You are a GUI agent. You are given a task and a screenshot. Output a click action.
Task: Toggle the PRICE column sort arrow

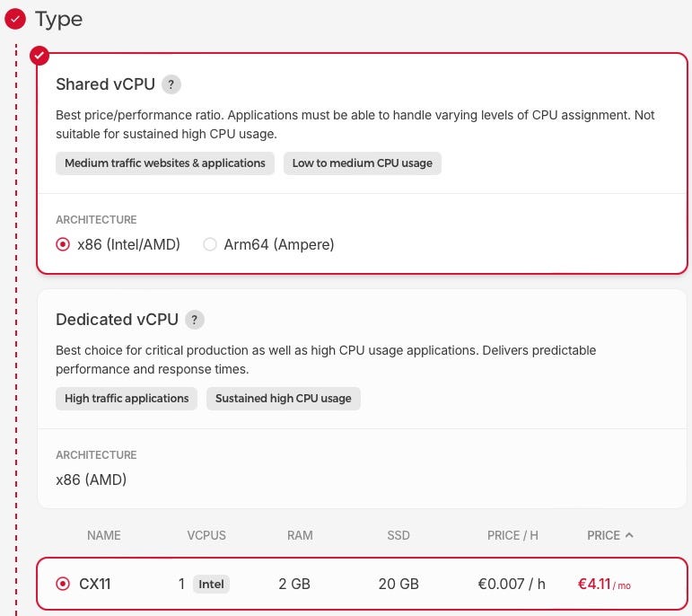(629, 535)
